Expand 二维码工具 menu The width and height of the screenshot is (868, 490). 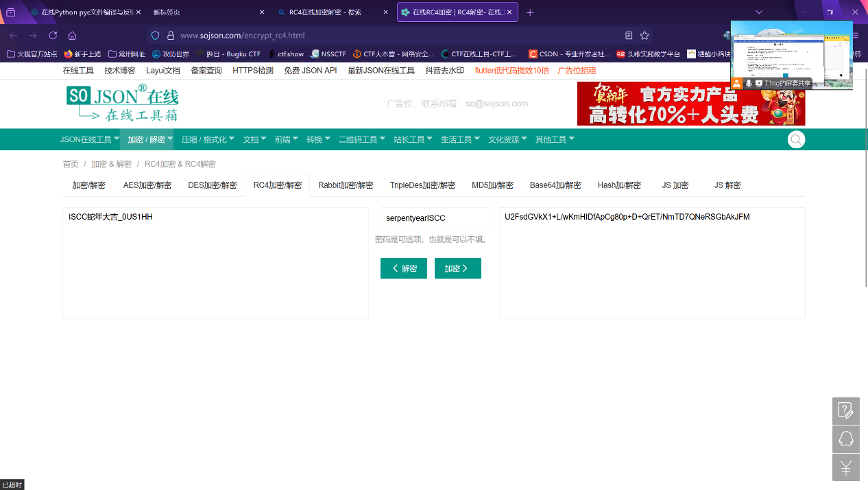pos(362,139)
